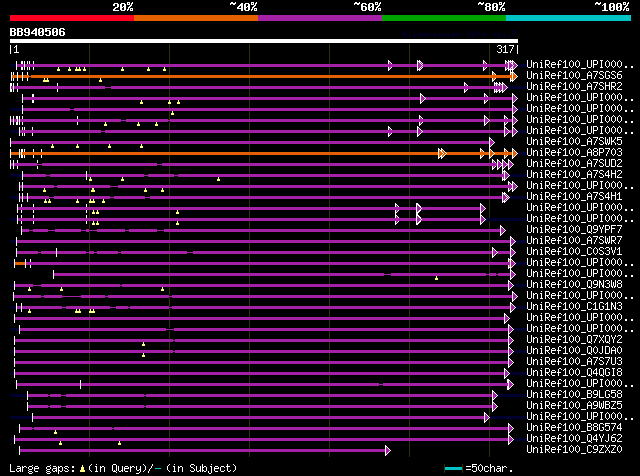Open hit UniRef100_A7SUD2
This screenshot has width=640, height=476.
coord(574,164)
